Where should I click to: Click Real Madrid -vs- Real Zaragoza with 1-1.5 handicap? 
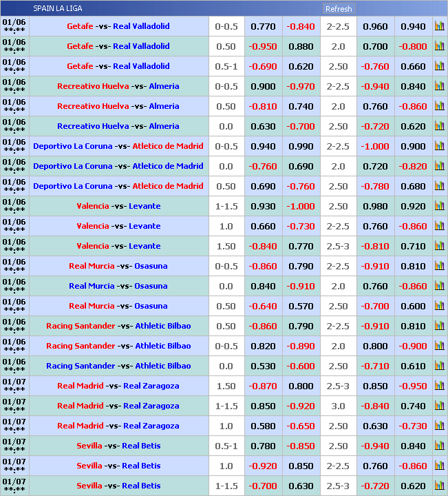click(x=118, y=406)
